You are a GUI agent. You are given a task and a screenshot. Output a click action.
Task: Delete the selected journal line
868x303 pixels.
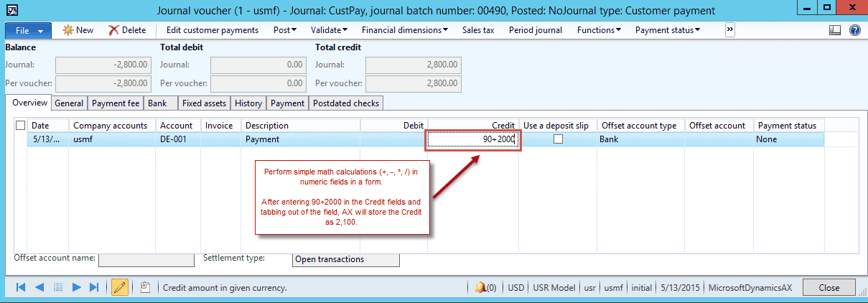coord(127,30)
